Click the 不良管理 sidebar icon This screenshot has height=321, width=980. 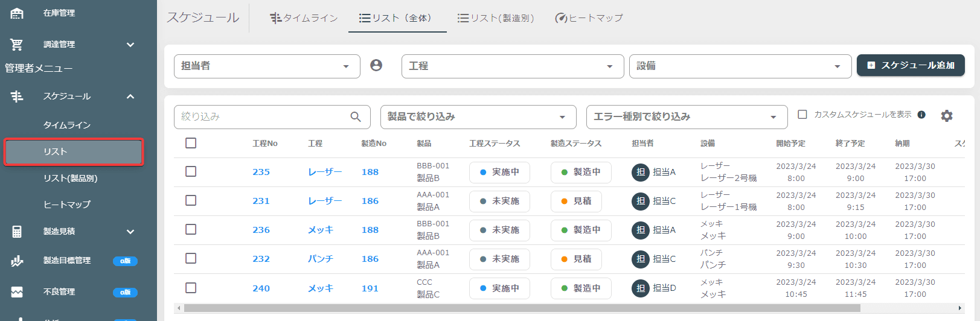(x=17, y=292)
